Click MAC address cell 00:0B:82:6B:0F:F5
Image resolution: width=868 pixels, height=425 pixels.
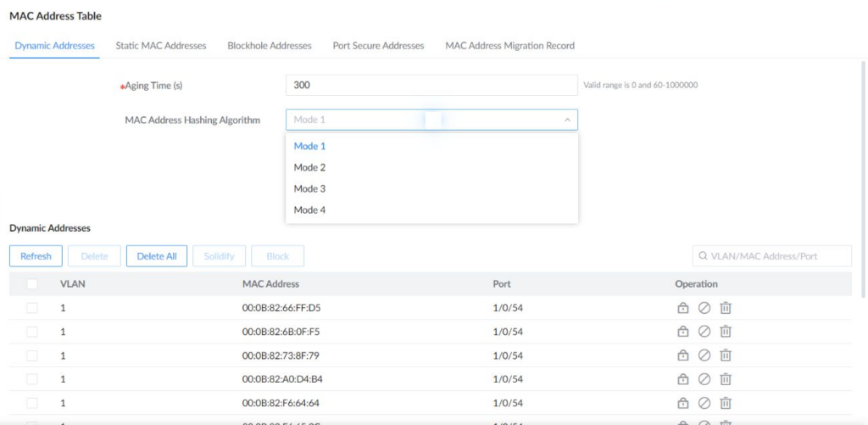pyautogui.click(x=281, y=332)
